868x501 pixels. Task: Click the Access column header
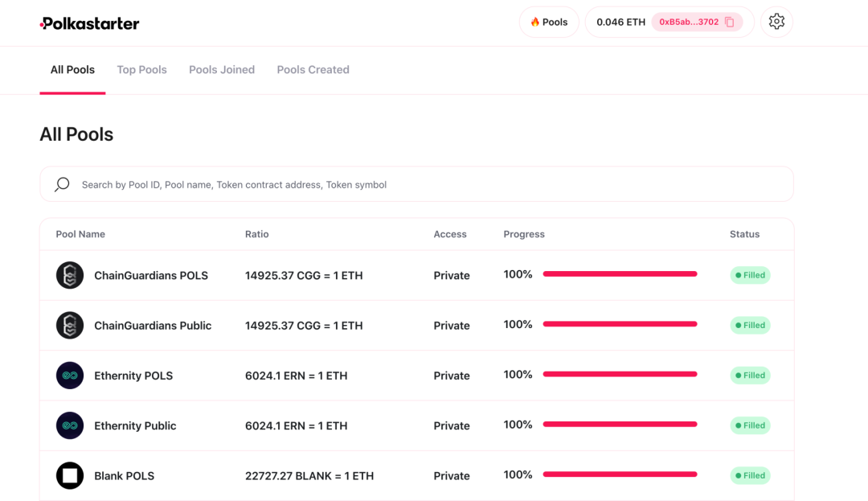450,234
